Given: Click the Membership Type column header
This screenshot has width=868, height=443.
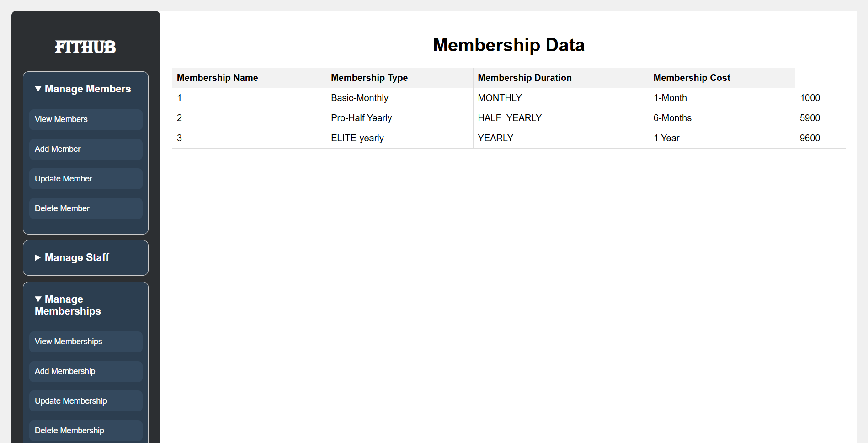Looking at the screenshot, I should [x=369, y=78].
